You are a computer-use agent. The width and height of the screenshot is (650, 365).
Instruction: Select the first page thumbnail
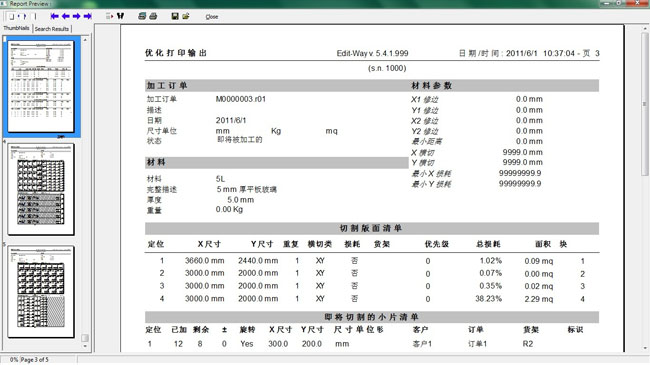[41, 86]
